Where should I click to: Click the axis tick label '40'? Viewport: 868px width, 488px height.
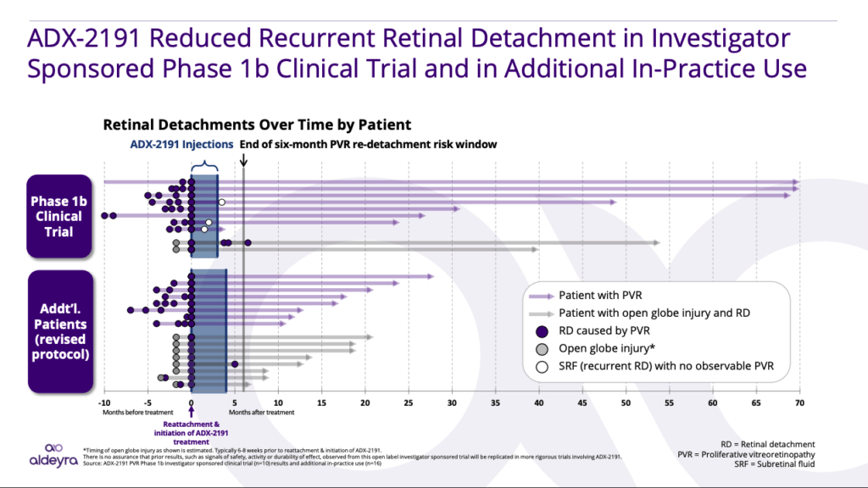[538, 402]
